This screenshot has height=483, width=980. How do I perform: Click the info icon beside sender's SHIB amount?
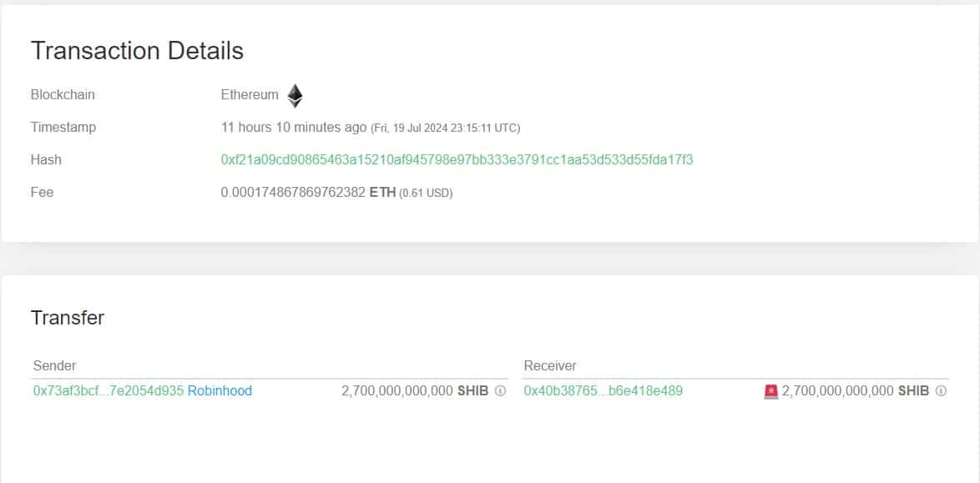500,390
